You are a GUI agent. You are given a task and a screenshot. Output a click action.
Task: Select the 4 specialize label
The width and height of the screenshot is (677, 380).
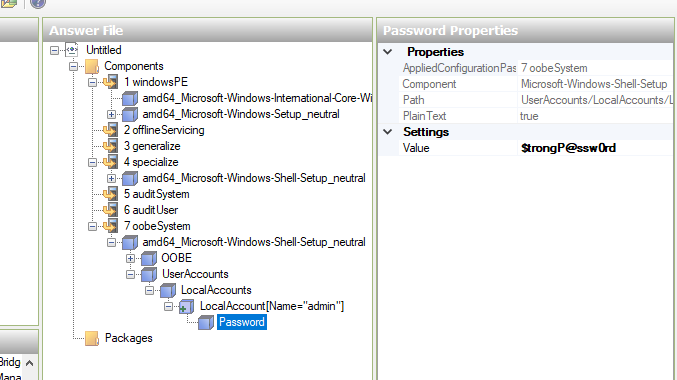[151, 162]
